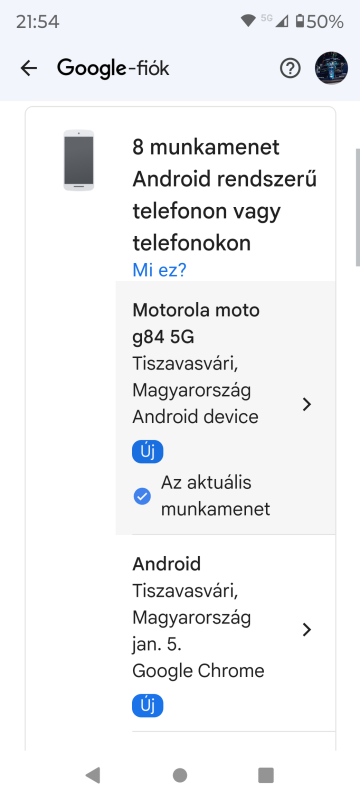Expand the Android Chrome session chevron
This screenshot has height=800, width=360.
click(x=306, y=630)
